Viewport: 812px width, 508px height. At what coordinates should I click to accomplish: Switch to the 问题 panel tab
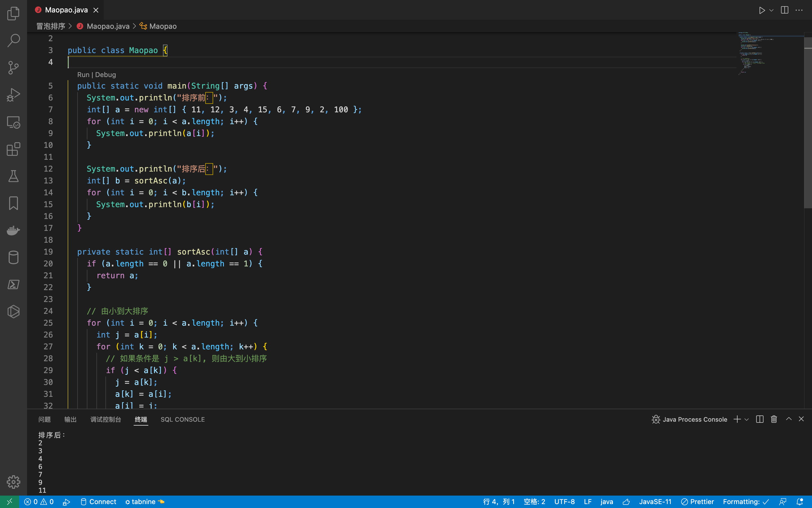[45, 419]
